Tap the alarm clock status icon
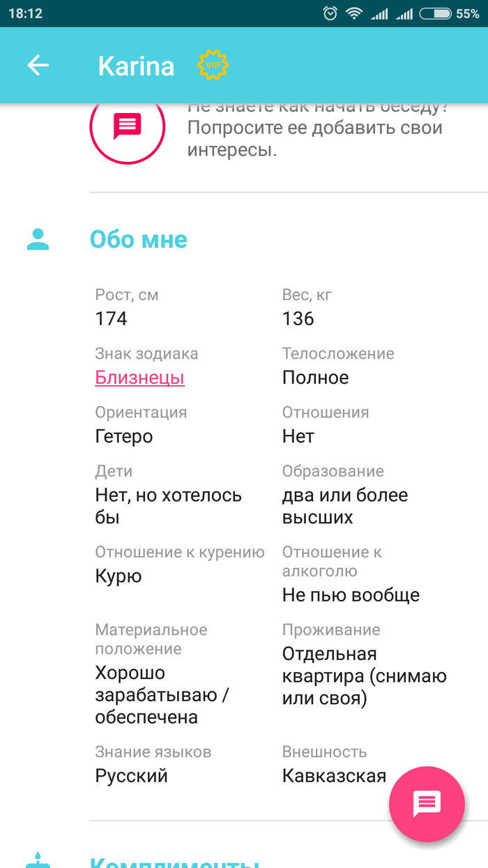Viewport: 488px width, 868px height. pos(330,13)
